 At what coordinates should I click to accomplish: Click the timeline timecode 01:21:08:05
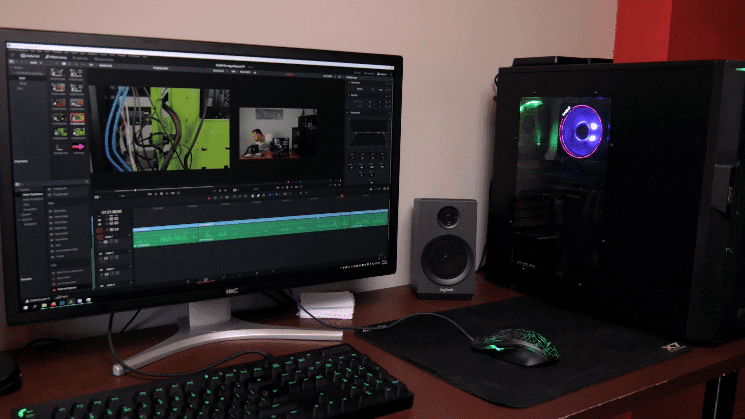pyautogui.click(x=112, y=212)
